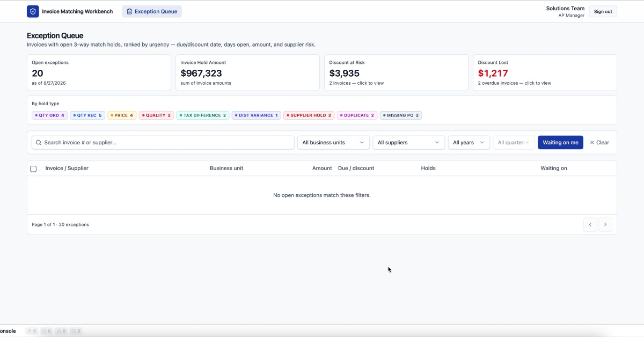644x337 pixels.
Task: Open the All business units dropdown
Action: click(333, 142)
